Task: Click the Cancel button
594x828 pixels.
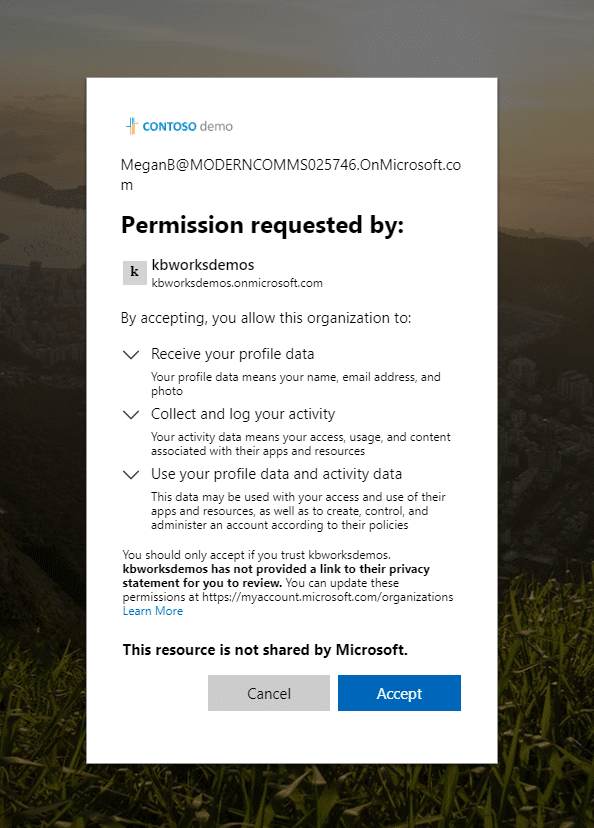Action: (x=269, y=693)
